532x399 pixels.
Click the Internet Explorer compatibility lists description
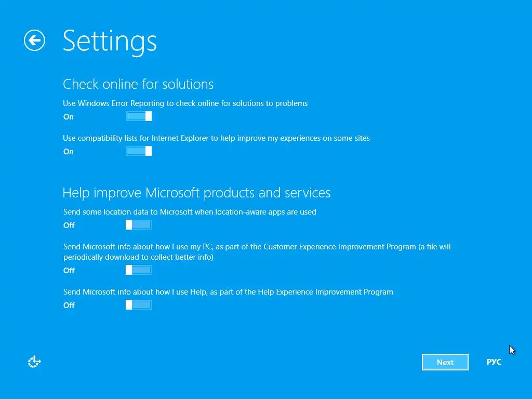click(x=216, y=138)
